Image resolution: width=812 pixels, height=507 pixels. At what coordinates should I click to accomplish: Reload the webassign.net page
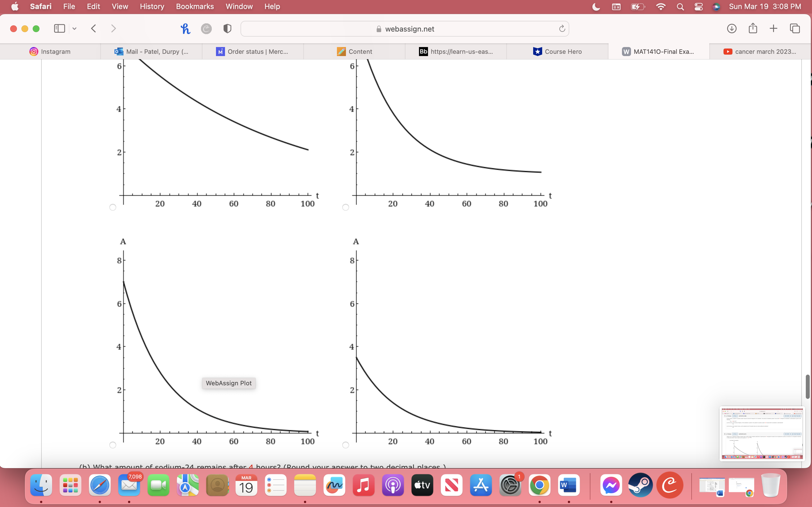(x=561, y=28)
